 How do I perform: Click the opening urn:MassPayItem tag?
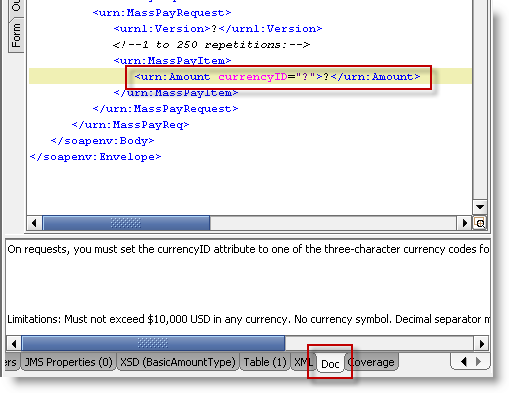click(172, 60)
